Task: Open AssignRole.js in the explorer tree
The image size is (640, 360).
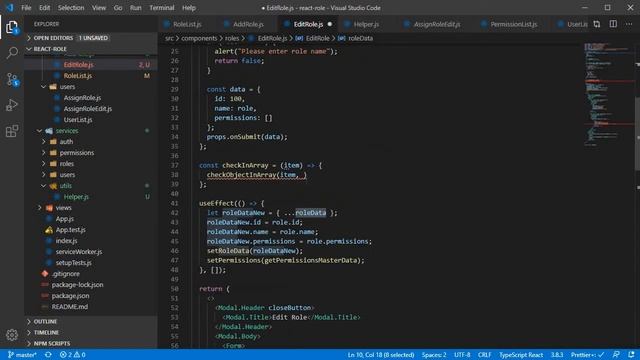Action: tap(82, 98)
